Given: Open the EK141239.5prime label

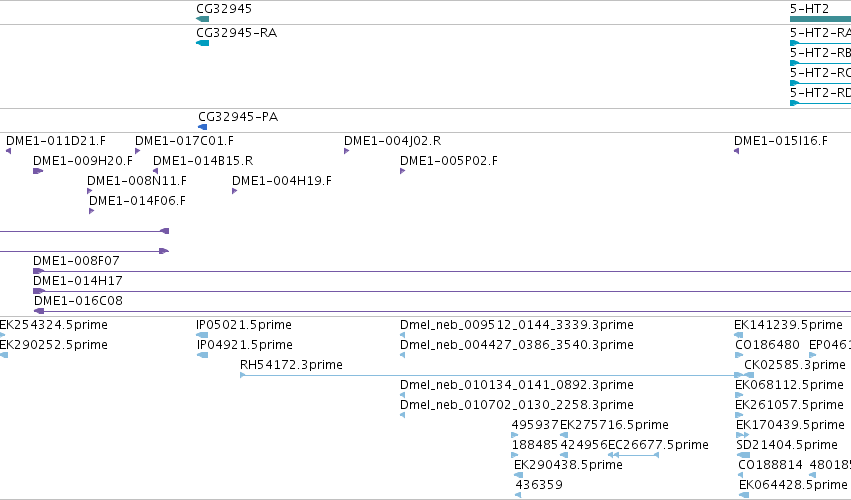Looking at the screenshot, I should [789, 325].
